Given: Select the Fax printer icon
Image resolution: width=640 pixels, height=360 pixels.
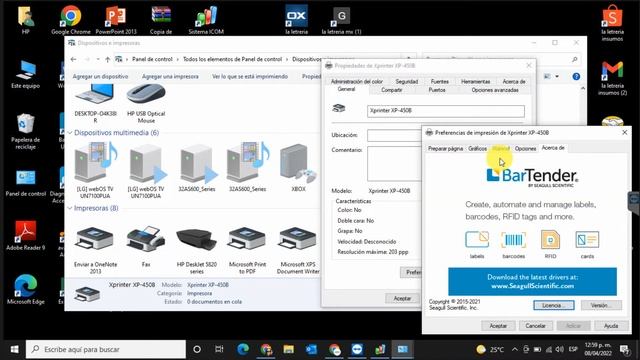Looking at the screenshot, I should pos(146,246).
